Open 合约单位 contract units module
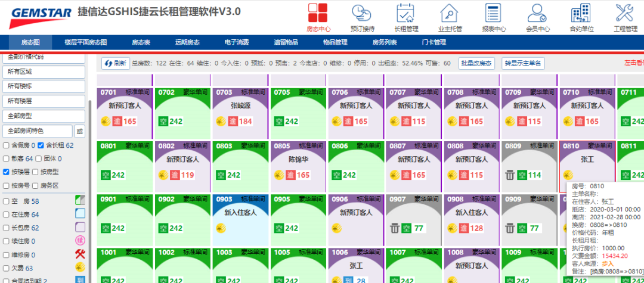644x283 pixels. click(581, 17)
